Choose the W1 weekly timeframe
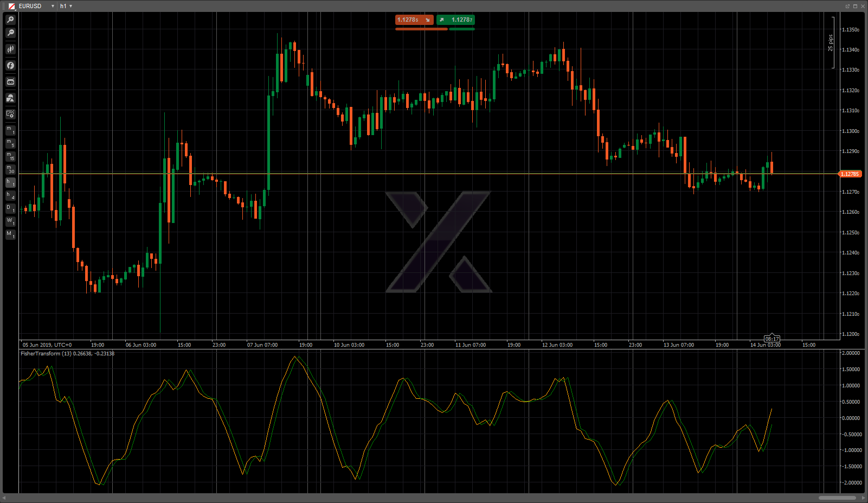Screen dimensions: 868x503 point(10,221)
